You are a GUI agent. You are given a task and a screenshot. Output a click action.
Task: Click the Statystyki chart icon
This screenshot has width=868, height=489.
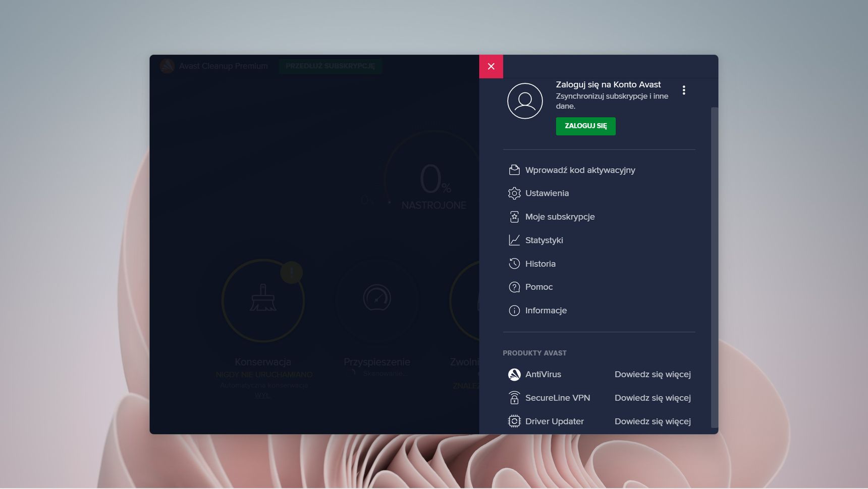click(514, 240)
